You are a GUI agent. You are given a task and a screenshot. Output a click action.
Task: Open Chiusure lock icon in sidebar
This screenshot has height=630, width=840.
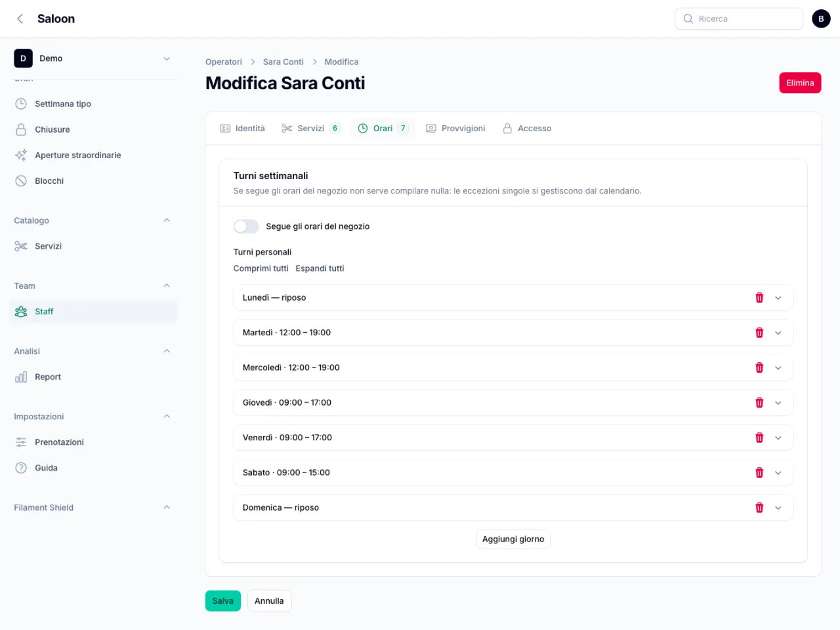(x=21, y=129)
